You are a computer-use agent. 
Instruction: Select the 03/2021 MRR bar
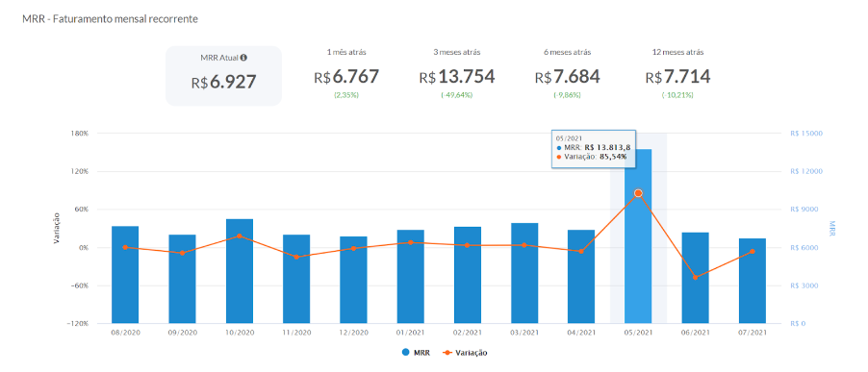point(524,273)
